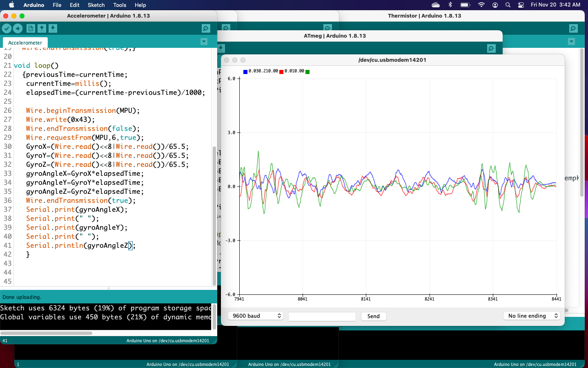Image resolution: width=588 pixels, height=368 pixels.
Task: Click the 'currentTime=millis();' code line
Action: point(69,83)
